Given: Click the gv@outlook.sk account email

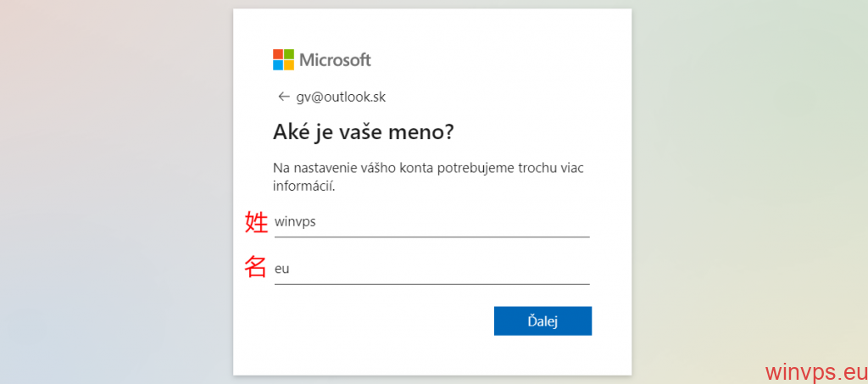Looking at the screenshot, I should pos(341,97).
